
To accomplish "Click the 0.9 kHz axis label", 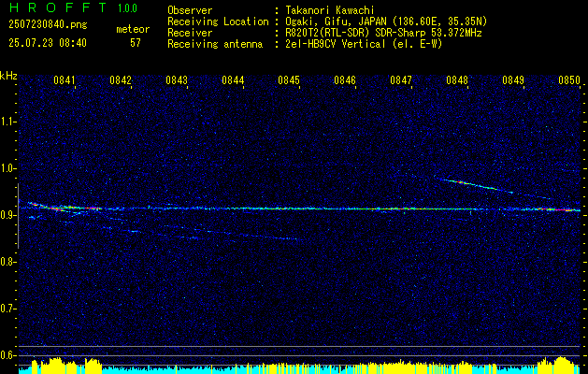I will click(x=7, y=215).
